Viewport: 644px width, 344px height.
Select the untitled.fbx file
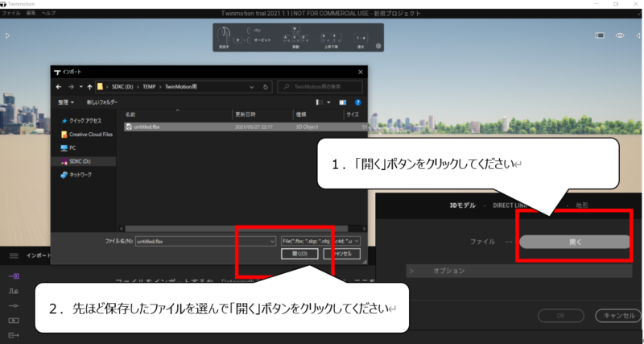click(x=246, y=127)
